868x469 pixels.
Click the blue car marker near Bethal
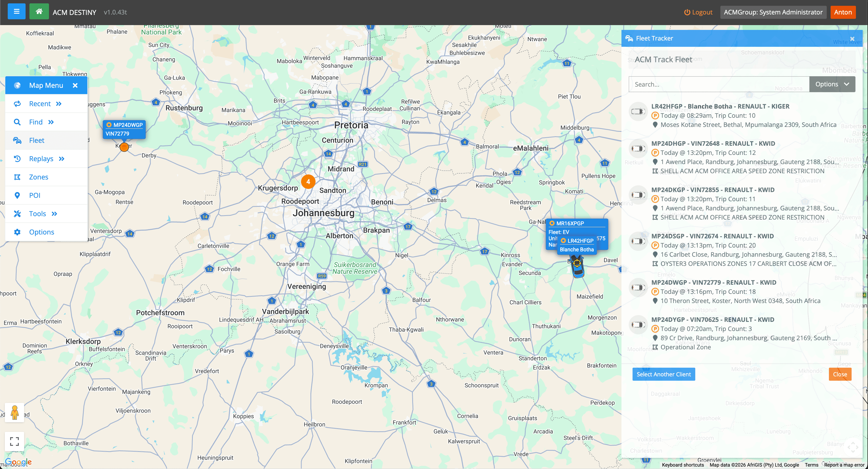pyautogui.click(x=577, y=266)
